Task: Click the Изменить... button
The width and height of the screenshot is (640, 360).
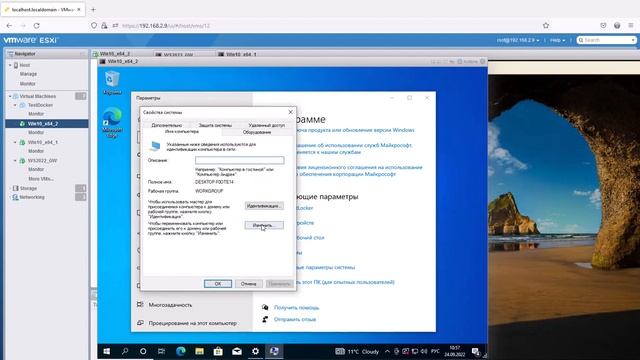Action: pos(264,225)
